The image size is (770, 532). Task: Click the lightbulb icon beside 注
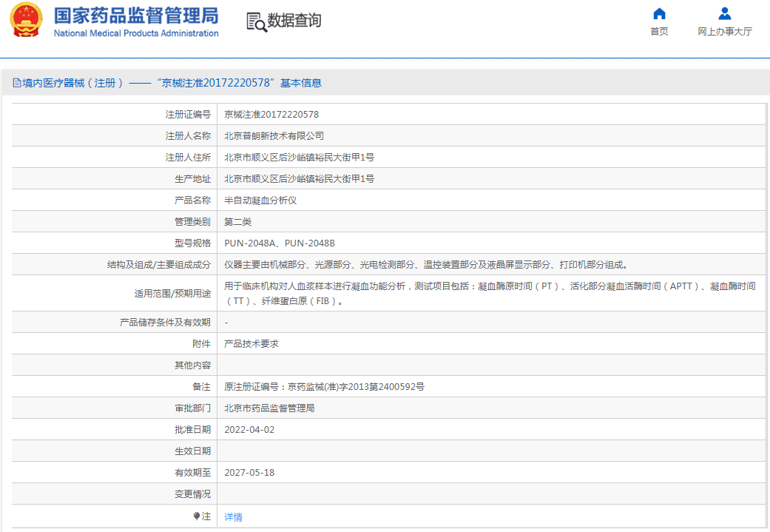197,516
